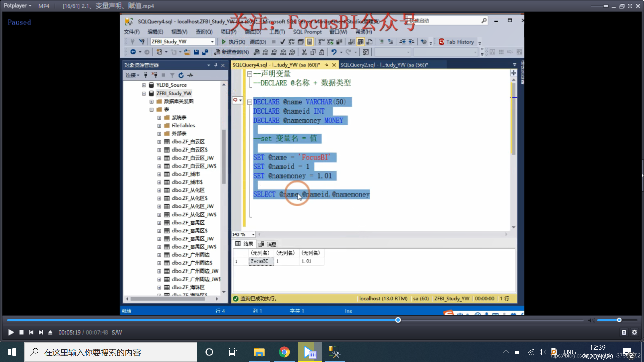Open the ZFBI_Study_YW database dropdown

click(x=212, y=42)
